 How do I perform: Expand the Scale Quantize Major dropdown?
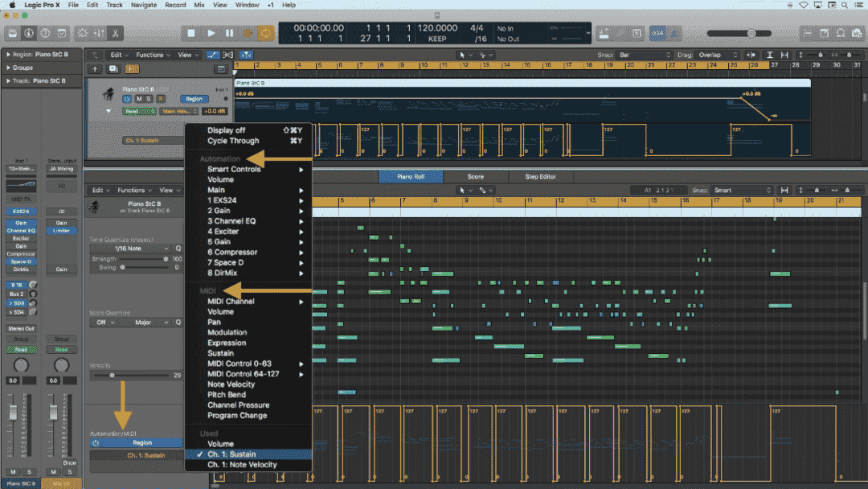pos(149,322)
